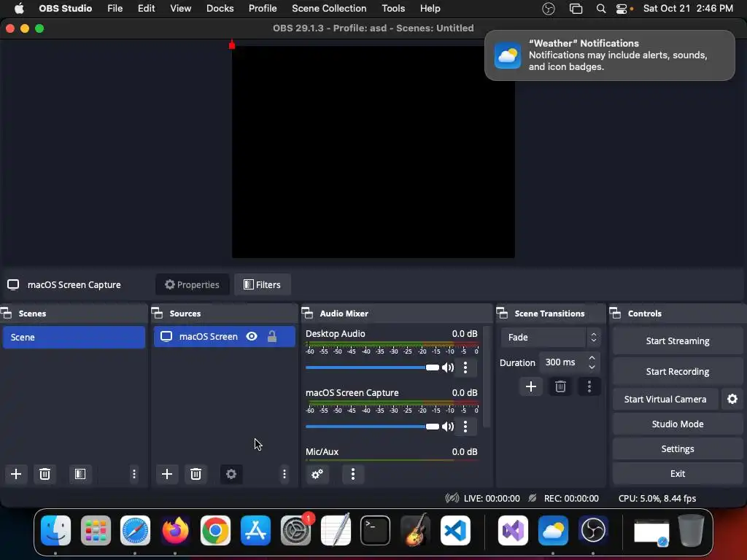Open the Scene Collection menu

pos(329,9)
